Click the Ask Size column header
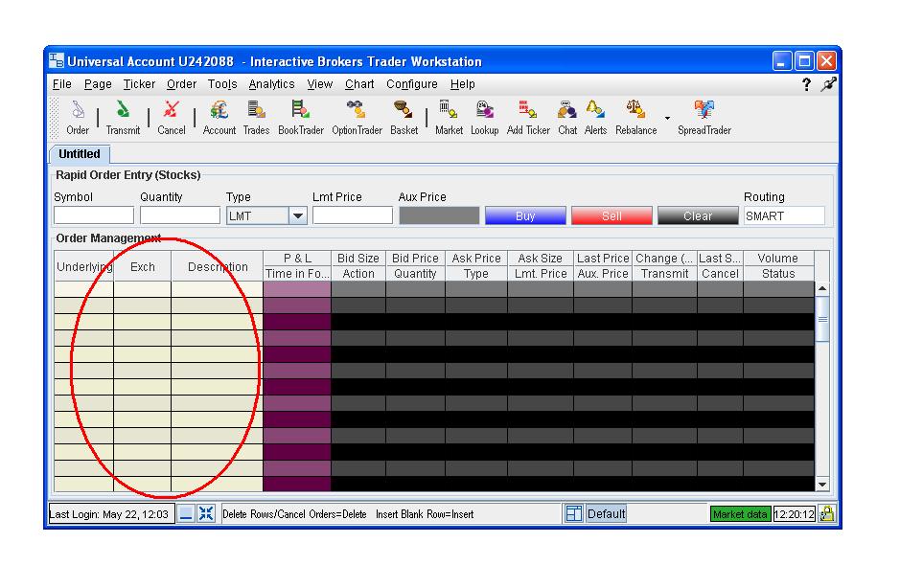This screenshot has height=588, width=900. click(541, 259)
